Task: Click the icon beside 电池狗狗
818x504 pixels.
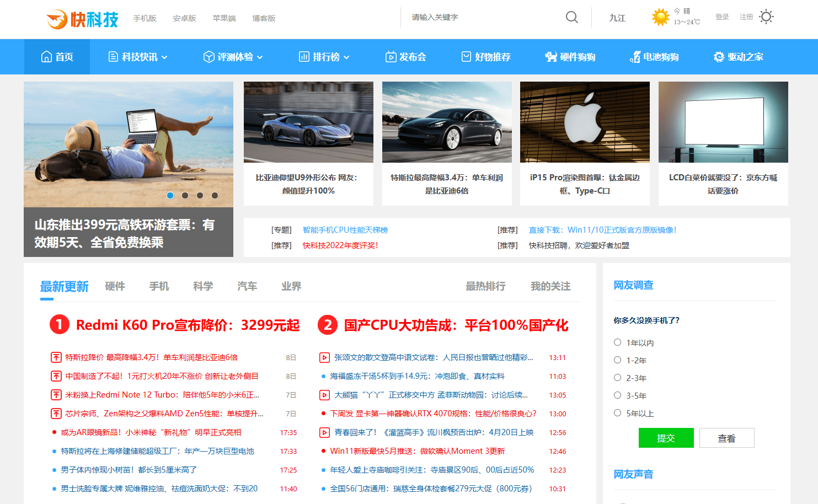Action: 635,57
